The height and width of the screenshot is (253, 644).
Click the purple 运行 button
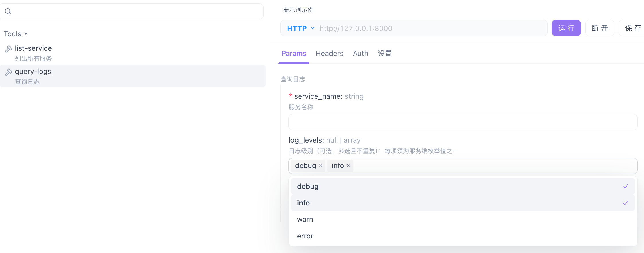[566, 28]
